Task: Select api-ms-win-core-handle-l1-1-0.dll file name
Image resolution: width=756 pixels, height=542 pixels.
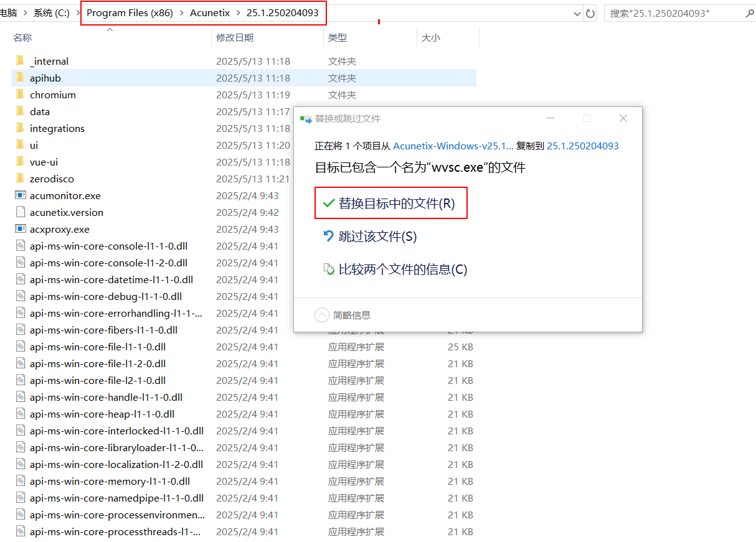Action: [x=106, y=397]
